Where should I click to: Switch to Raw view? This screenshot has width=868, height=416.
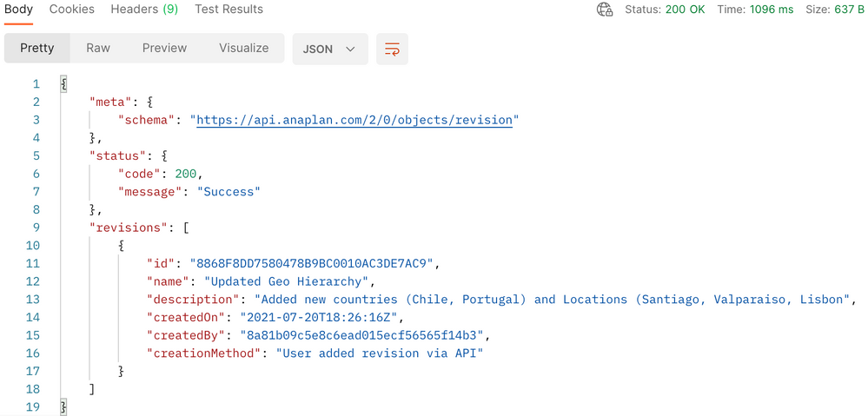coord(98,48)
